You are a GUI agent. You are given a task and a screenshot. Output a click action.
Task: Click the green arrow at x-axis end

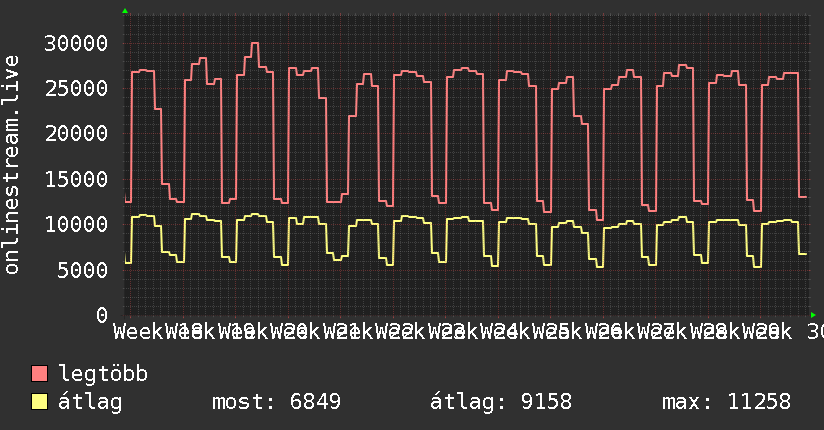tap(813, 315)
